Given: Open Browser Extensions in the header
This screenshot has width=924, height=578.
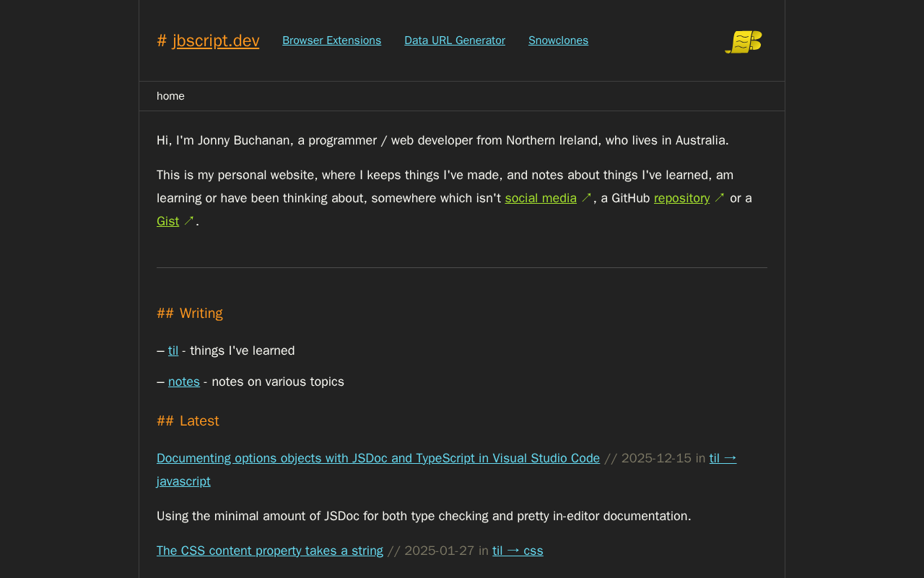Looking at the screenshot, I should (331, 40).
